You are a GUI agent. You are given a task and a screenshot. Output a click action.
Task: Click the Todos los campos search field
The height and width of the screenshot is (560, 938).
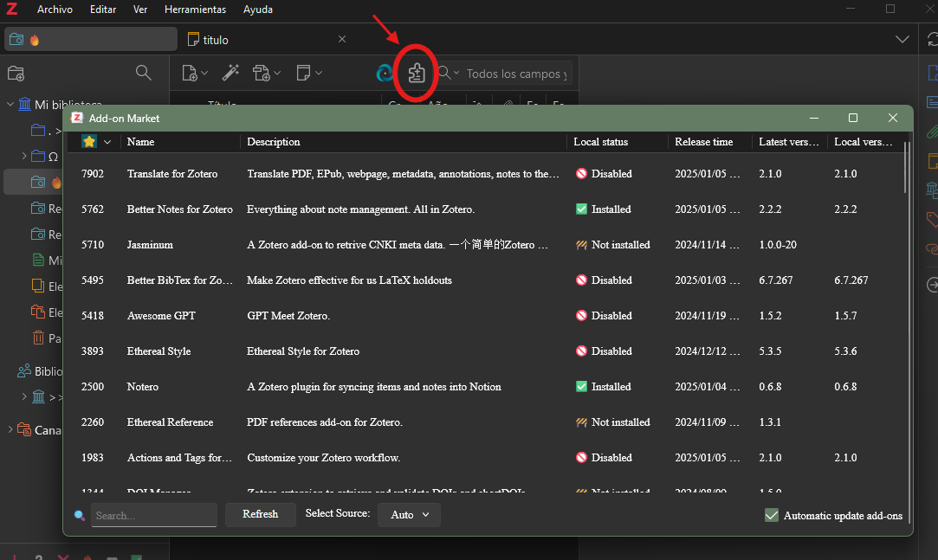tap(517, 74)
